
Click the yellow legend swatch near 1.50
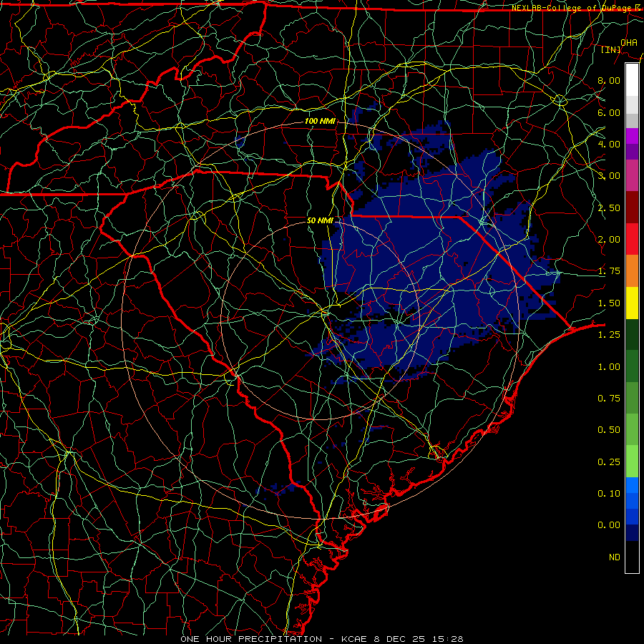click(632, 303)
